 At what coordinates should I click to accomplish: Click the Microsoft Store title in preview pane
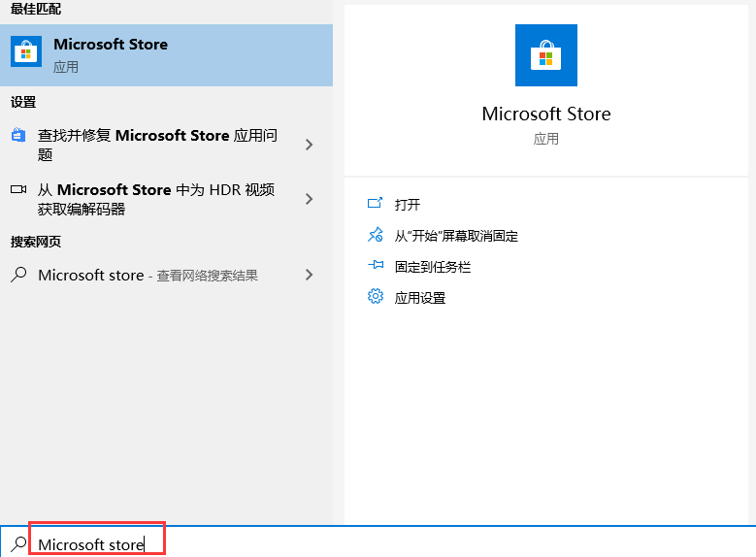point(545,115)
